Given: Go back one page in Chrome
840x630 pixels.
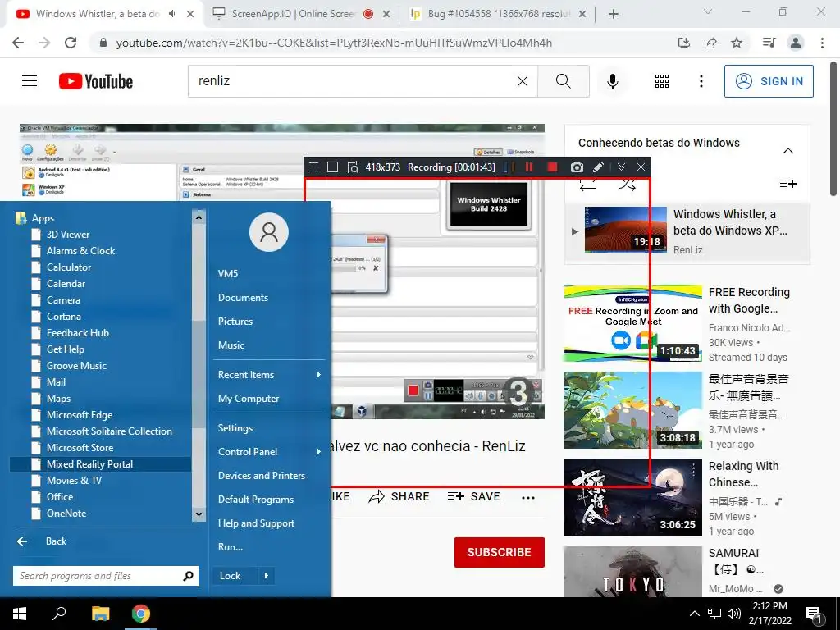Looking at the screenshot, I should (x=18, y=43).
